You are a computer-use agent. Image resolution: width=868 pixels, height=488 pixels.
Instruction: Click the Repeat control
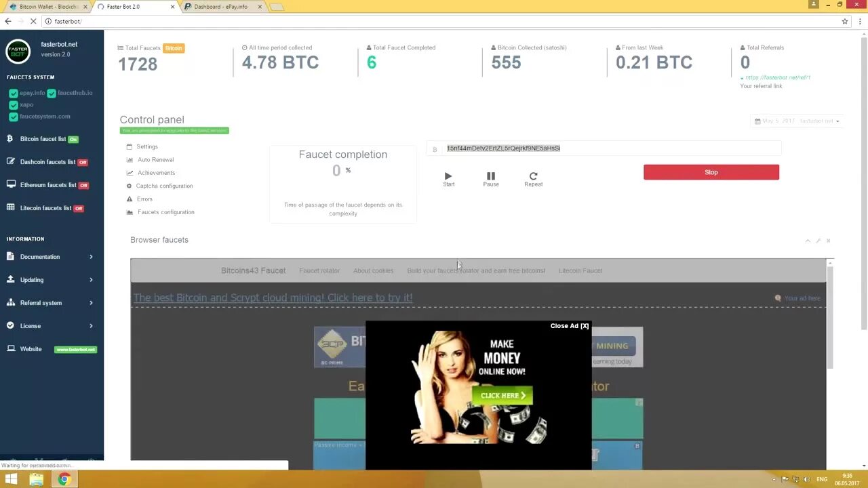coord(534,179)
